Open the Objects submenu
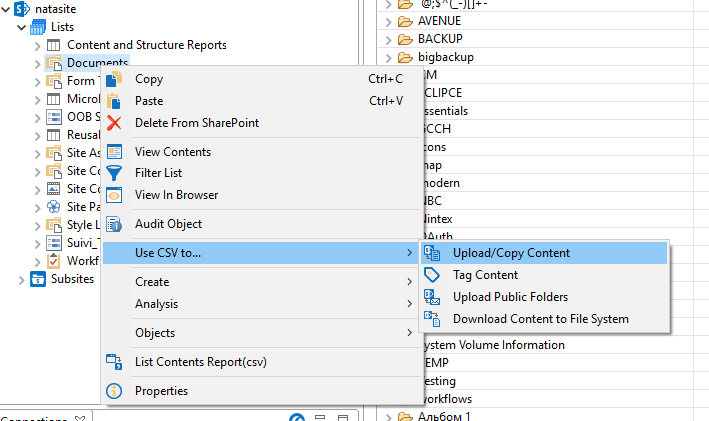This screenshot has width=709, height=421. (262, 333)
